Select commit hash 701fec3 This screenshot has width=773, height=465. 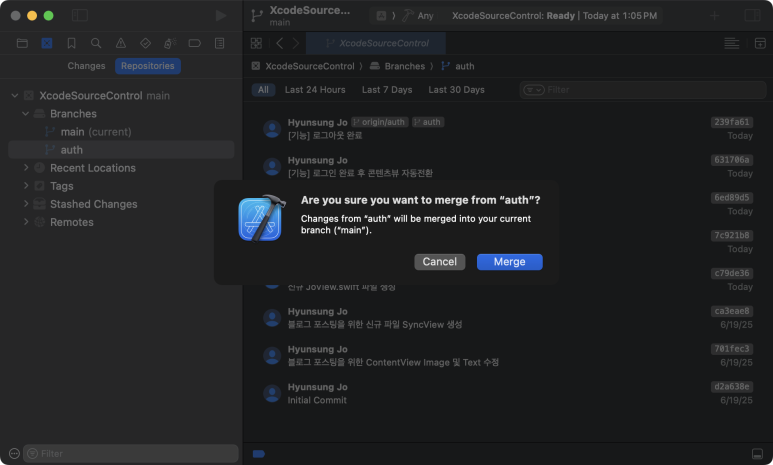(x=732, y=349)
